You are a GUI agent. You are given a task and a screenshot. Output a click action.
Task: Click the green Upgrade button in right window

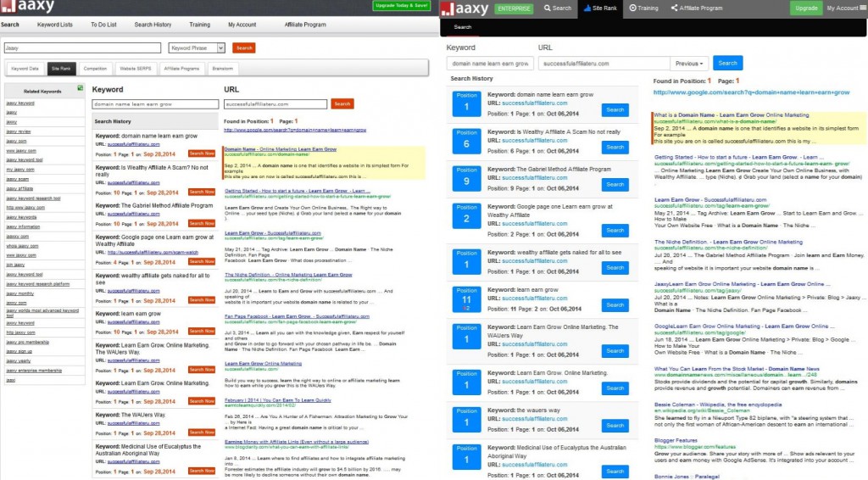point(806,8)
